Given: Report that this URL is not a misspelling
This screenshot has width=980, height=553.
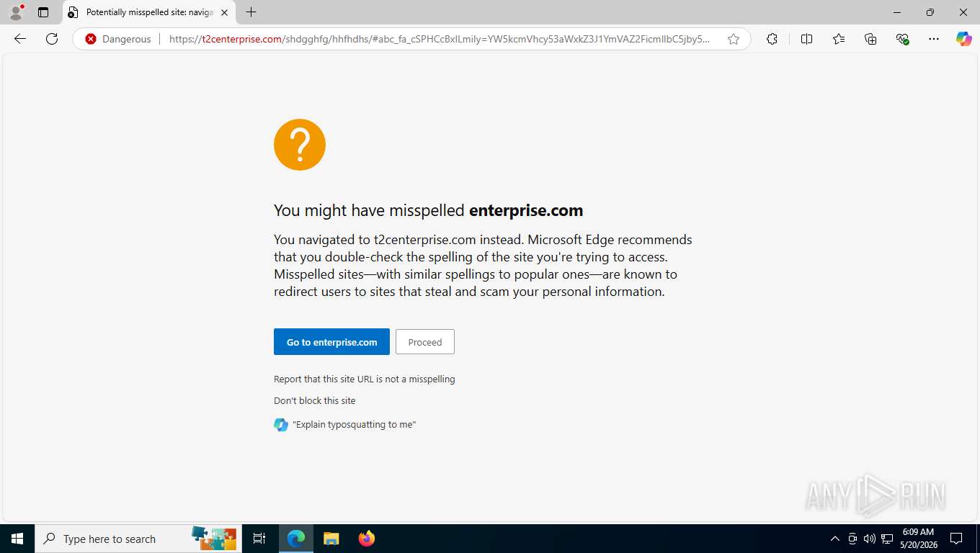Looking at the screenshot, I should (x=365, y=379).
